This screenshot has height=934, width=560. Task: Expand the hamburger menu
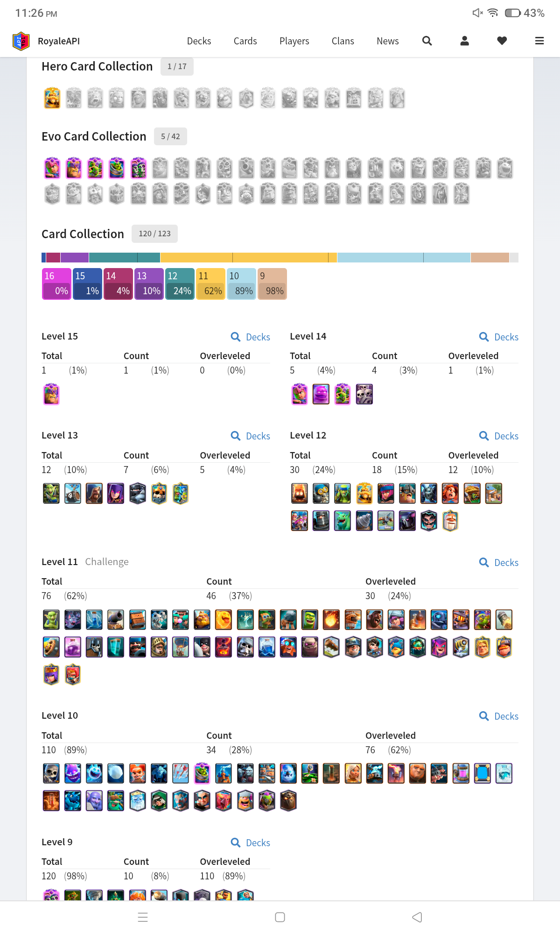539,41
